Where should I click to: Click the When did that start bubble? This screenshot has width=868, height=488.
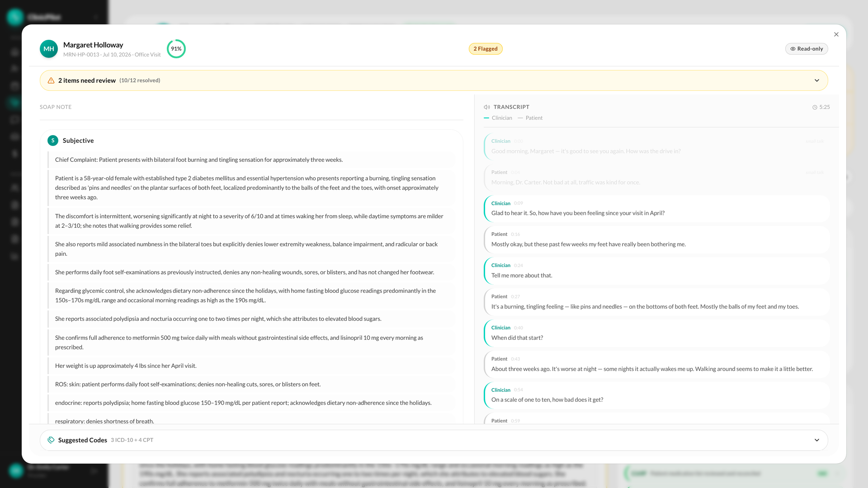(x=656, y=333)
